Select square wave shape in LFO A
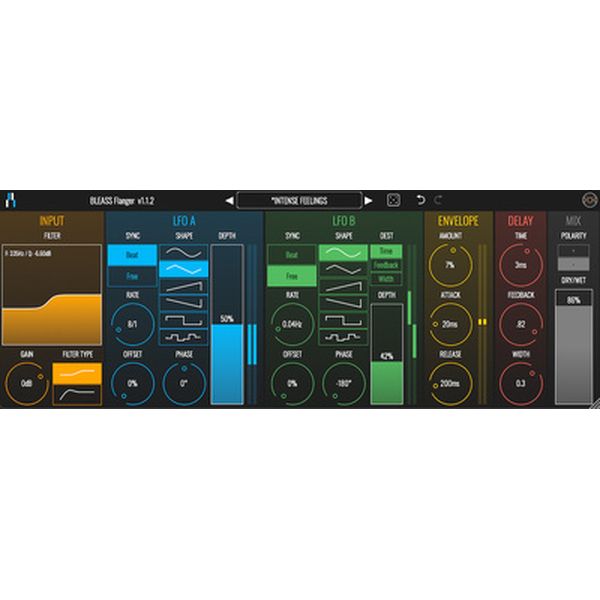 coord(183,319)
